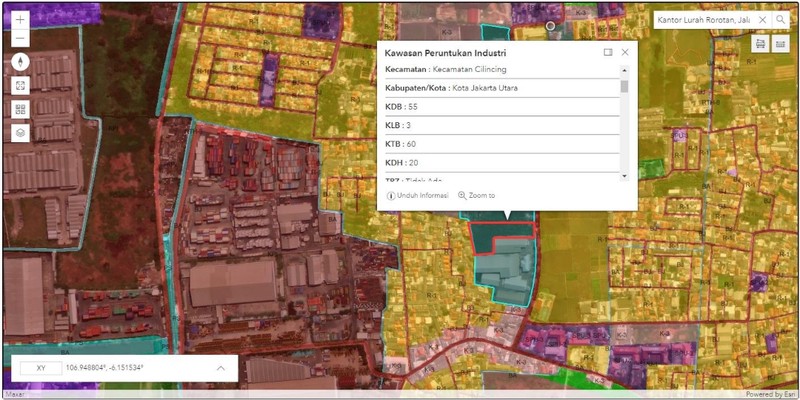Clear the search box text
Image resolution: width=800 pixels, height=400 pixels.
(x=762, y=20)
